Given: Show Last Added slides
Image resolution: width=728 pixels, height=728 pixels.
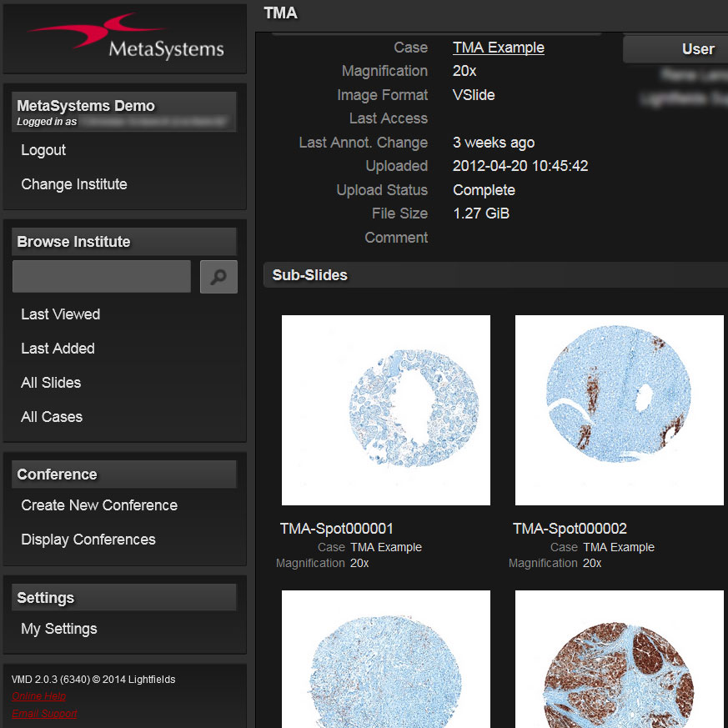Looking at the screenshot, I should [x=58, y=349].
